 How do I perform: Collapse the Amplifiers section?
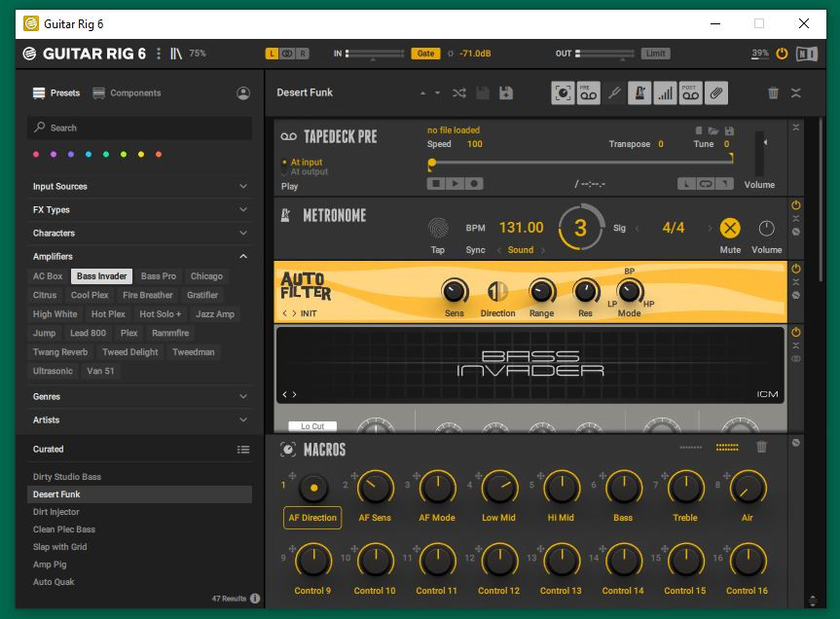[x=139, y=257]
